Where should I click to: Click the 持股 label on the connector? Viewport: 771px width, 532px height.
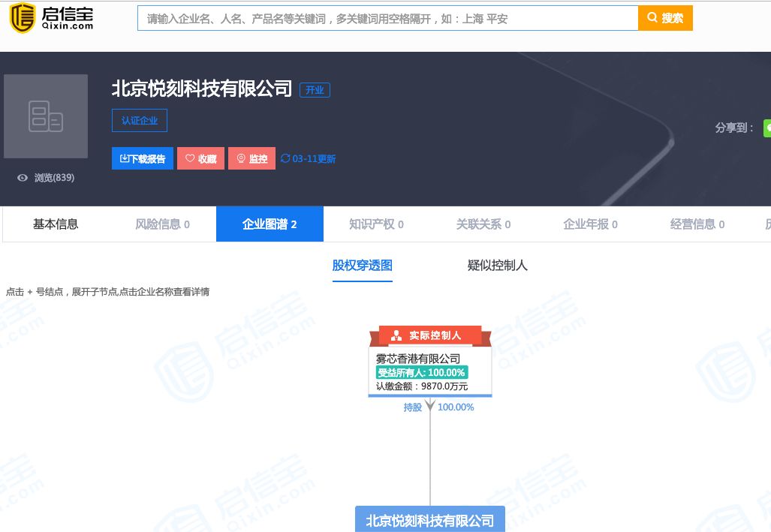413,407
